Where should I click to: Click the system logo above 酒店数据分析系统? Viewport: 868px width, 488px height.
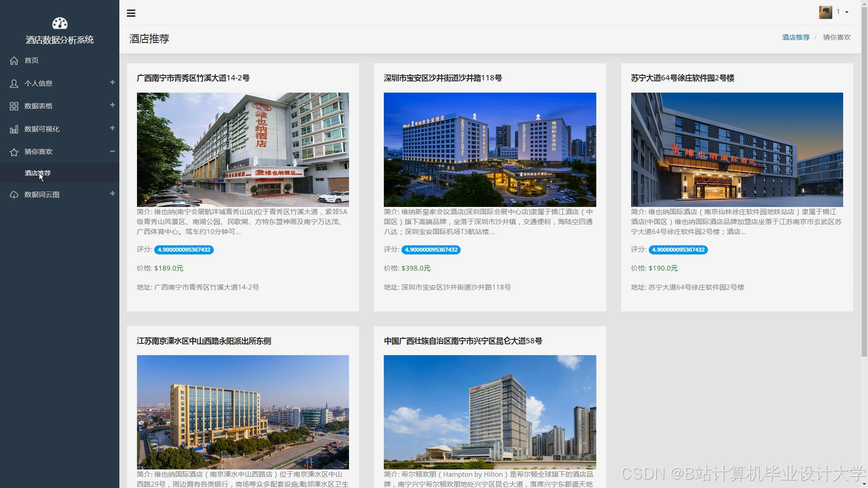[x=59, y=23]
